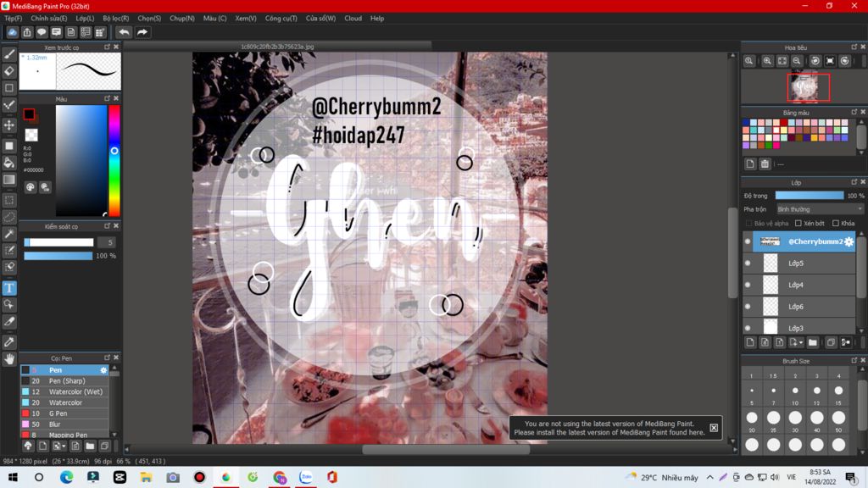This screenshot has width=868, height=488.
Task: Open gear settings for Pen brush
Action: [x=103, y=370]
